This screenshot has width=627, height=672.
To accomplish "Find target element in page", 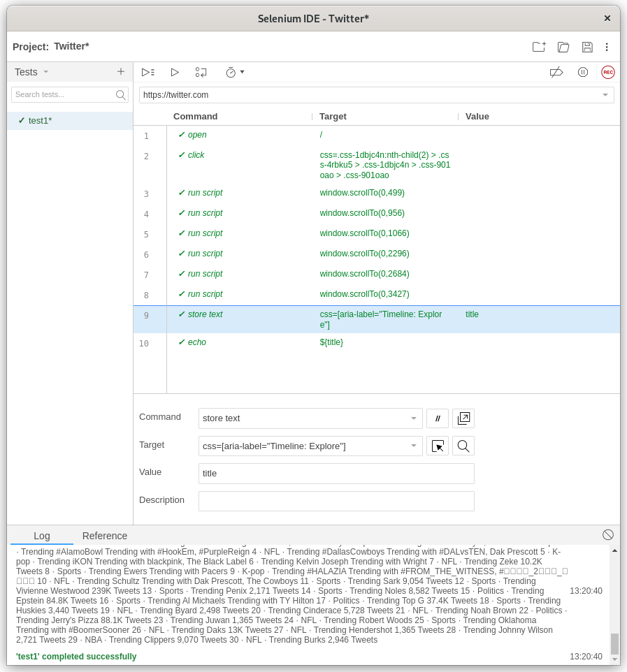I will tap(463, 446).
